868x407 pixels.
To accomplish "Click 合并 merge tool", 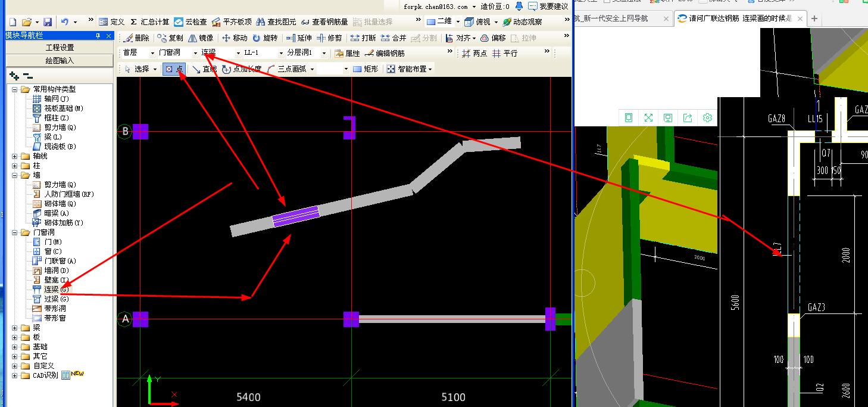I will (394, 38).
